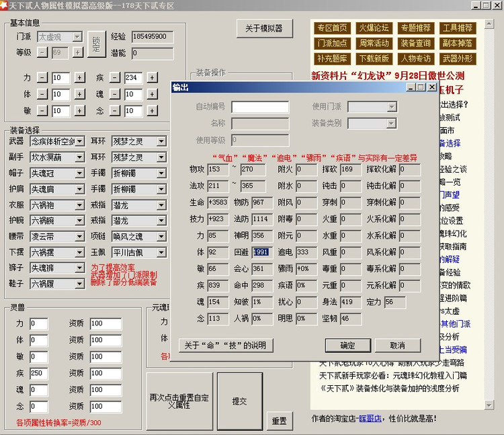Increase 念 attribute with plus button
504x435 pixels.
click(x=152, y=111)
